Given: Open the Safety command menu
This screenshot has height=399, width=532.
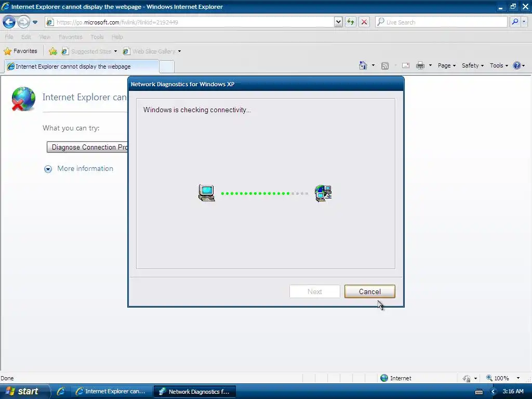Looking at the screenshot, I should (473, 65).
